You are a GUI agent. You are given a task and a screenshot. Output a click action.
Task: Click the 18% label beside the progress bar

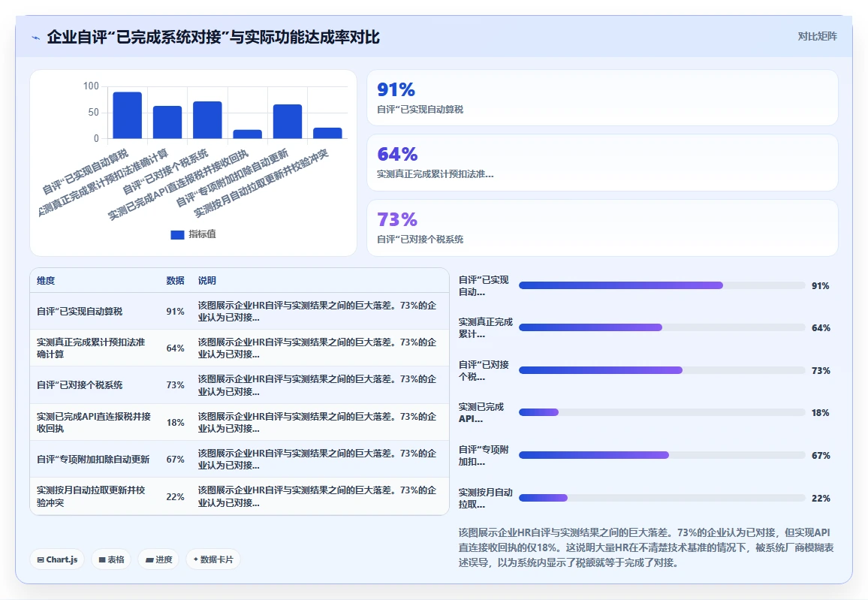(x=821, y=413)
